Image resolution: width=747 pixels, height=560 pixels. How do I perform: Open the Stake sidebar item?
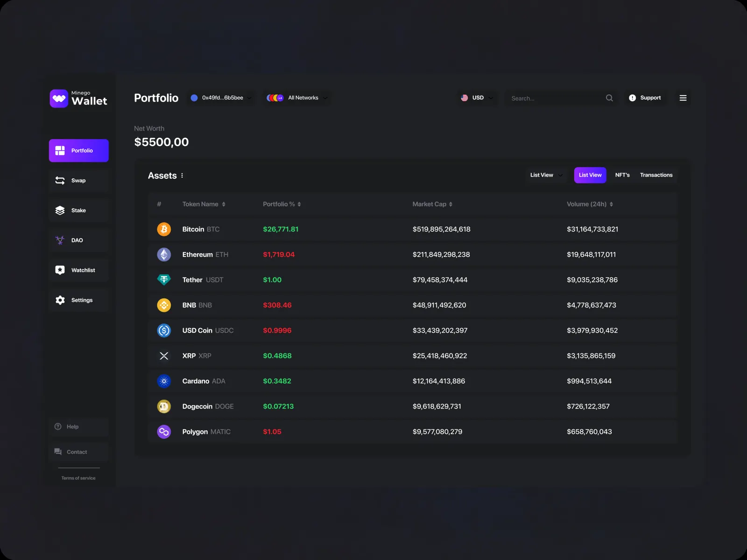pos(79,210)
